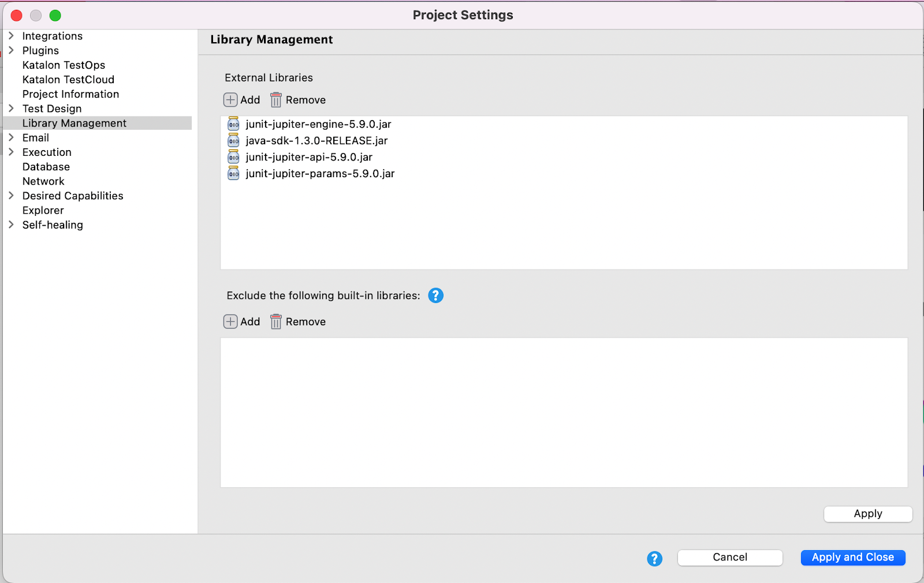
Task: Open help for excluded built-in libraries
Action: pyautogui.click(x=435, y=295)
